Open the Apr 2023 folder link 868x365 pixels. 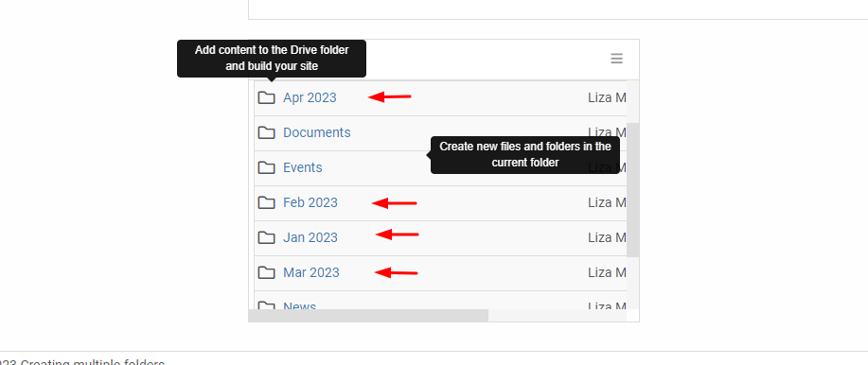[310, 98]
